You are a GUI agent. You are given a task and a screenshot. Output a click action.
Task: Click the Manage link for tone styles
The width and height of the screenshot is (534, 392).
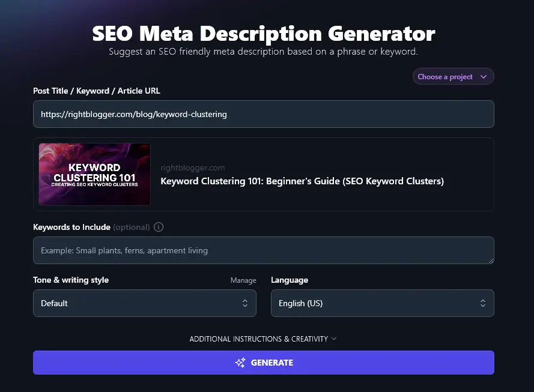click(x=243, y=280)
